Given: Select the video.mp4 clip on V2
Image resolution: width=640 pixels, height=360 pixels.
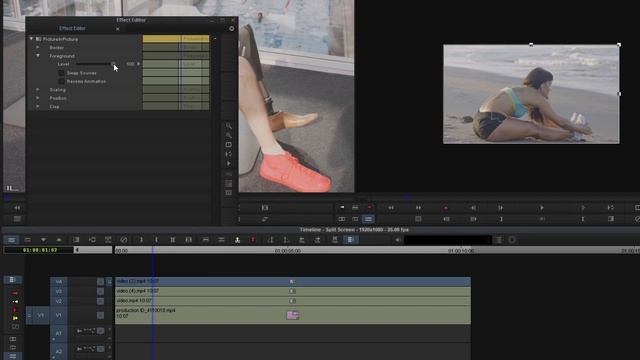Looking at the screenshot, I should [x=293, y=301].
